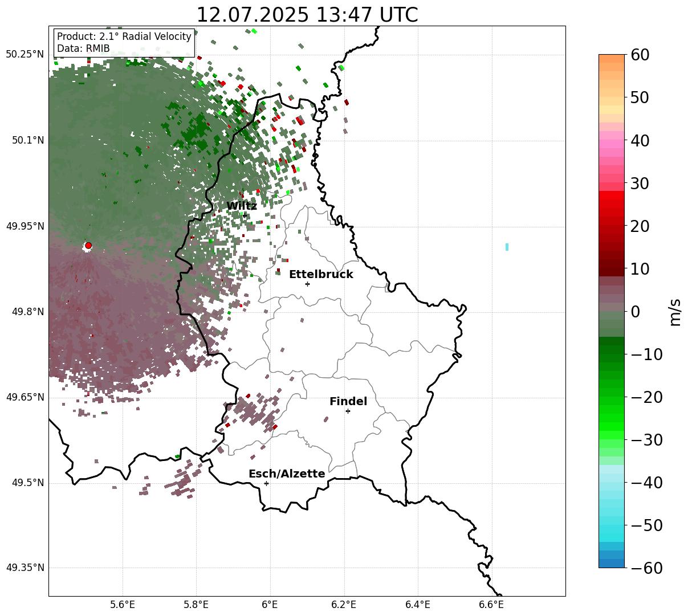Pick the pink colorbar band near 40
This screenshot has width=688, height=616.
(612, 144)
